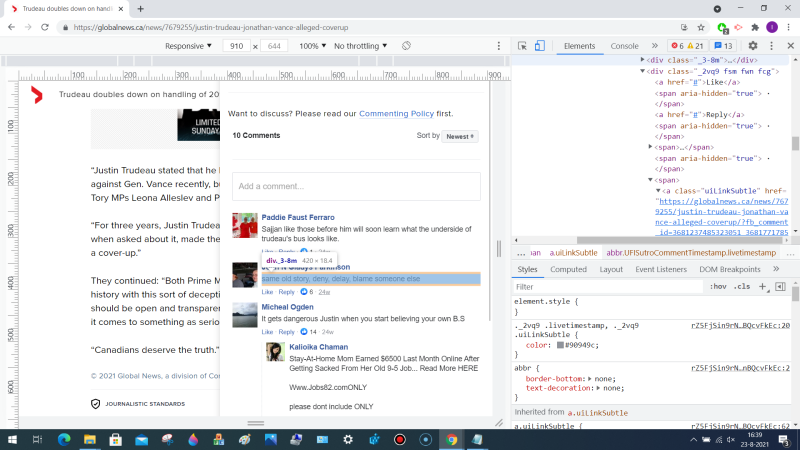This screenshot has height=450, width=800.
Task: Toggle the .cls element classes panel
Action: pos(741,287)
